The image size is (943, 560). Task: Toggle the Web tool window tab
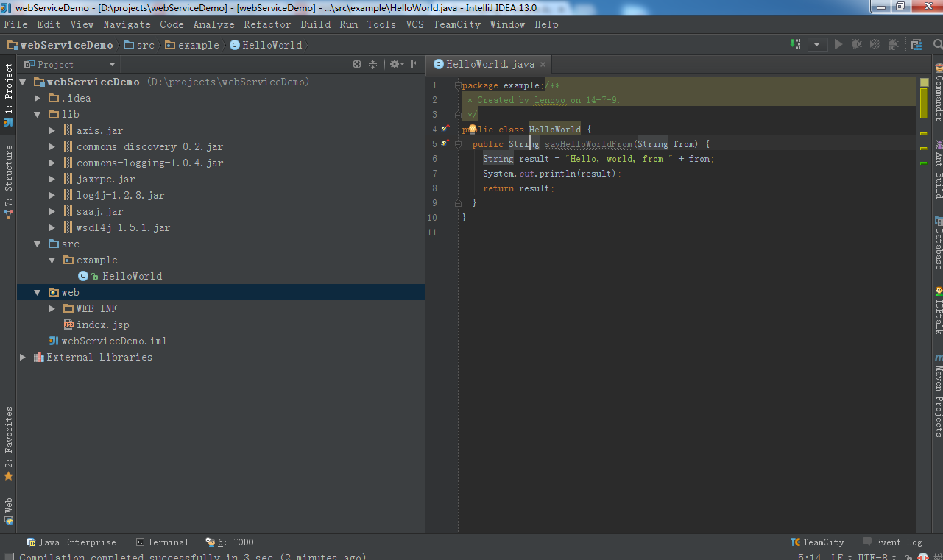click(x=8, y=511)
